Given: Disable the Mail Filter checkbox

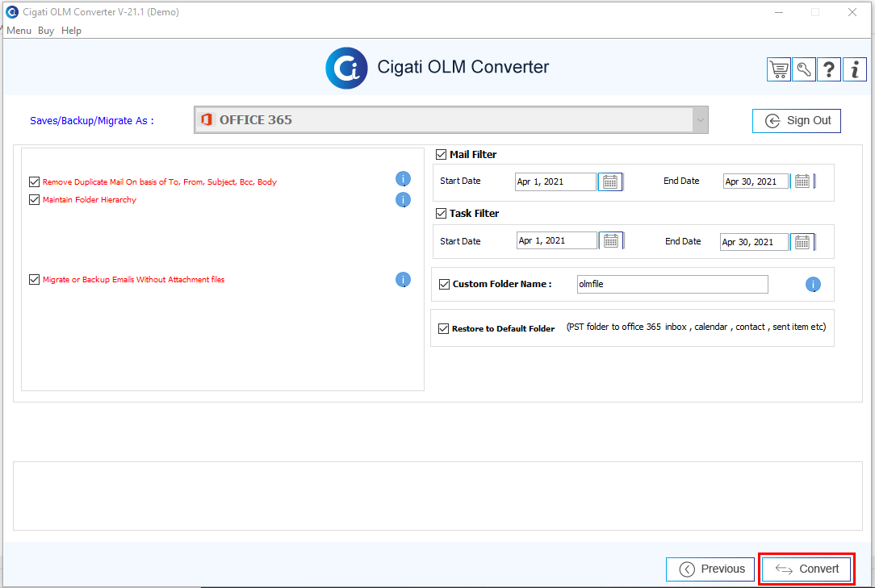Looking at the screenshot, I should [441, 155].
